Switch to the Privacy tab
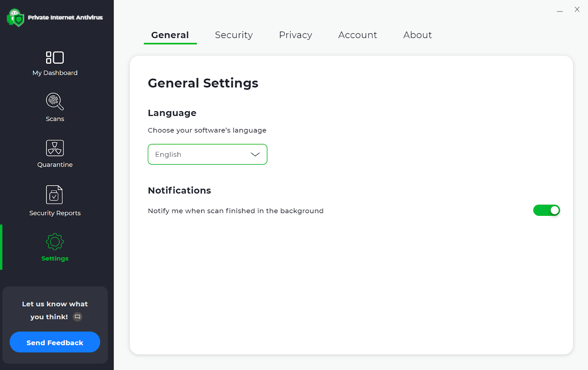 [x=295, y=35]
